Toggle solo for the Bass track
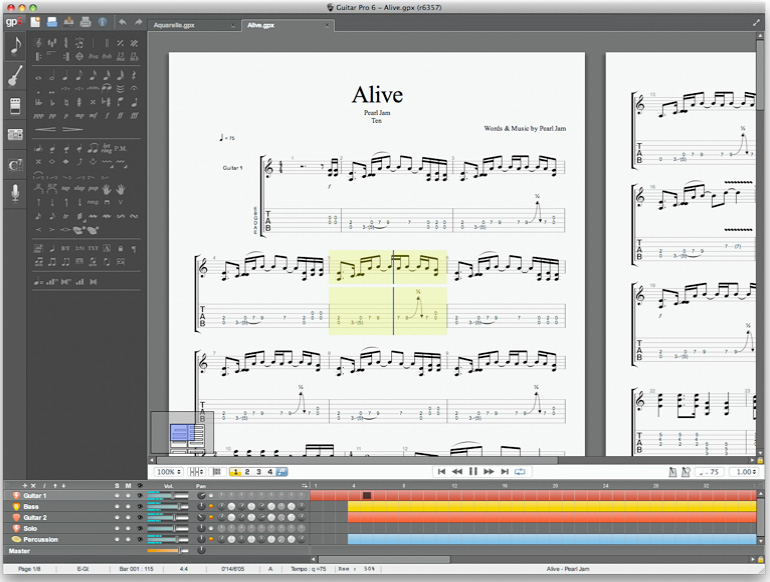Viewport: 770px width, 582px height. pyautogui.click(x=117, y=506)
